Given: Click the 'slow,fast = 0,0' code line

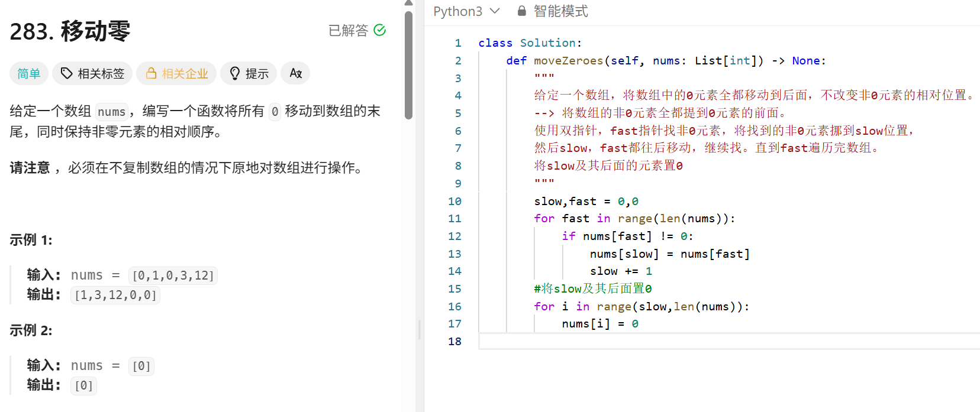Looking at the screenshot, I should 586,202.
